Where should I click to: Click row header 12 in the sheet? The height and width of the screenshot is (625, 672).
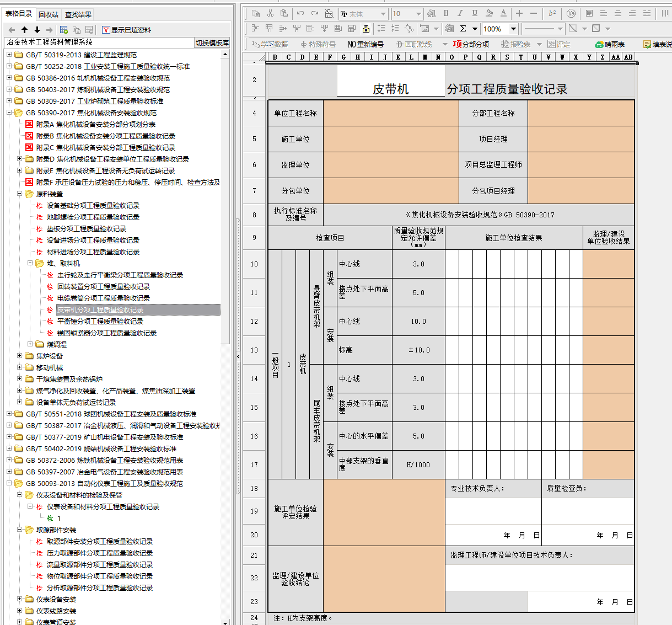point(254,322)
